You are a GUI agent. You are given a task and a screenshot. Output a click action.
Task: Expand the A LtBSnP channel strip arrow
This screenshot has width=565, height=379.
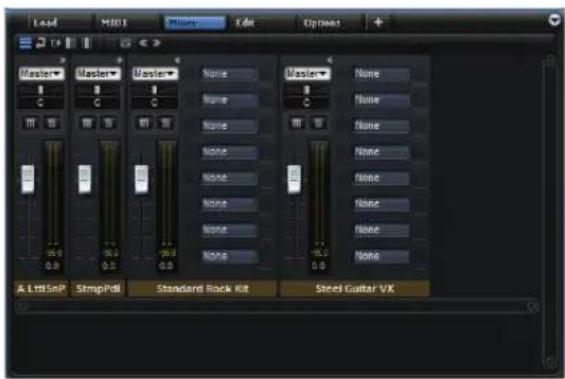[x=62, y=60]
